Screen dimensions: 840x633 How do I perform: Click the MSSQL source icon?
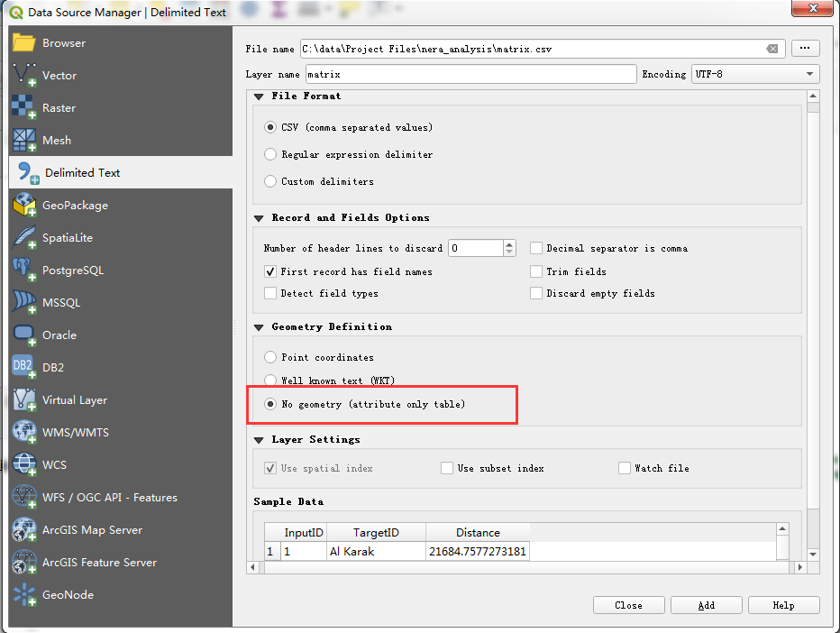click(x=23, y=302)
